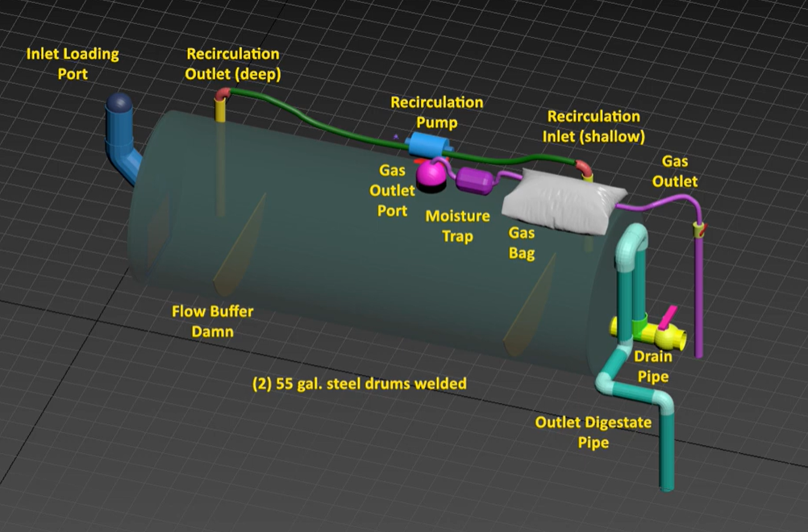Click the blue recirculation pump model

pyautogui.click(x=431, y=145)
